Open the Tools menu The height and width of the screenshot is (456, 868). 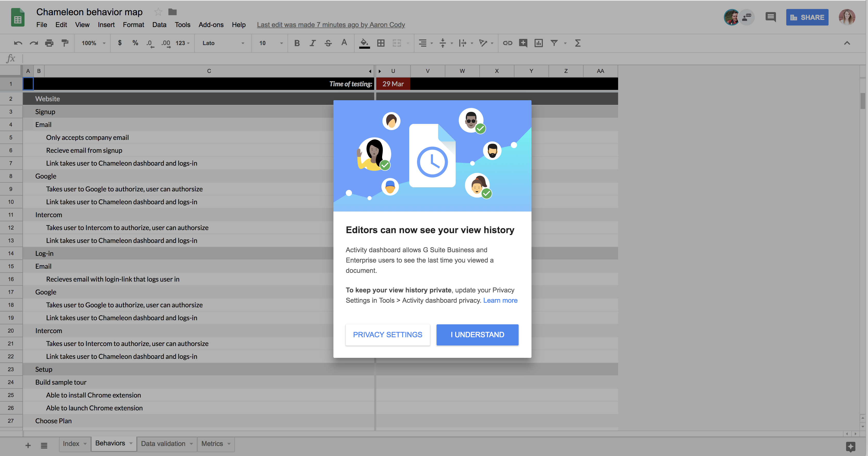pyautogui.click(x=182, y=24)
